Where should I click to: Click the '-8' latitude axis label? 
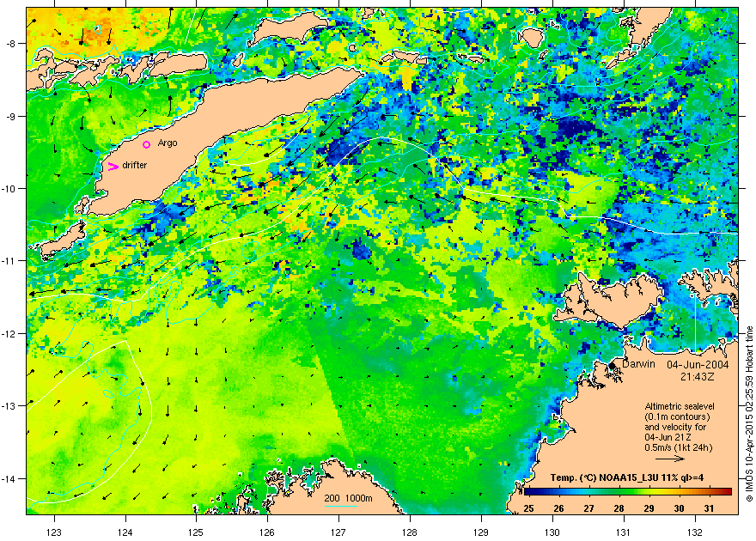(x=10, y=44)
